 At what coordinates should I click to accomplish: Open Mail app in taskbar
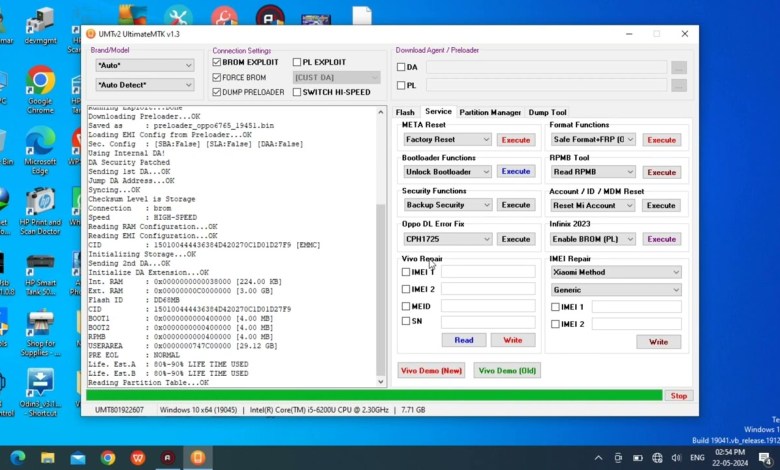coord(78,458)
